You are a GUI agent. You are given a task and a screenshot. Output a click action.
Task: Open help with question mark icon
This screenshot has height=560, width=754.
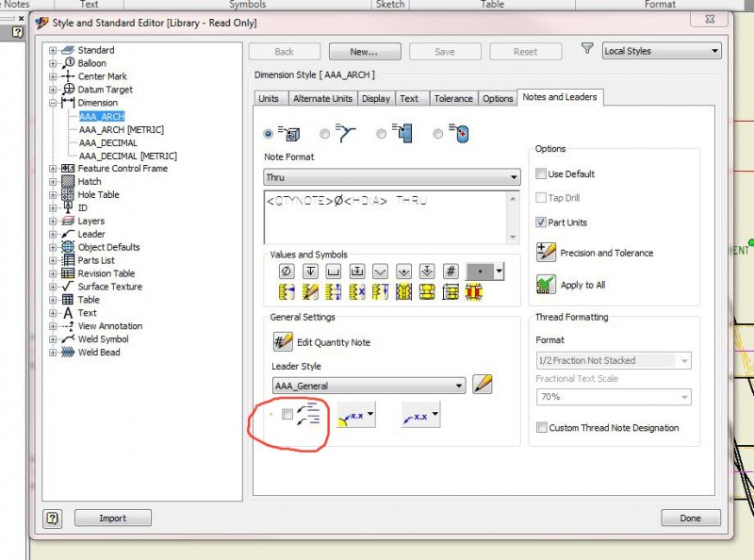52,519
